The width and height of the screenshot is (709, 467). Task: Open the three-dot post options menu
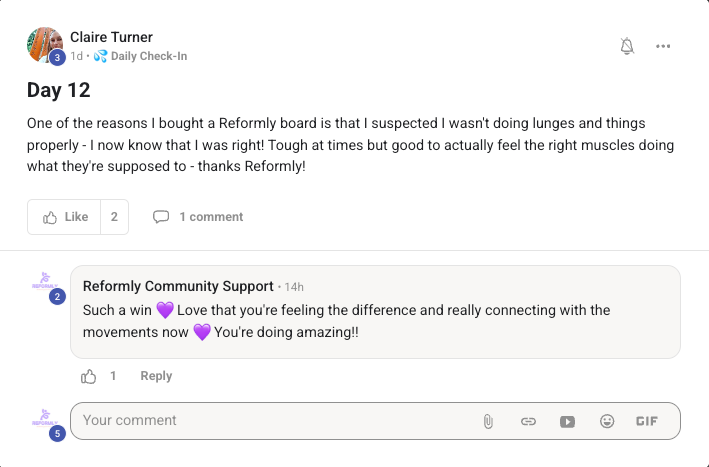click(663, 46)
